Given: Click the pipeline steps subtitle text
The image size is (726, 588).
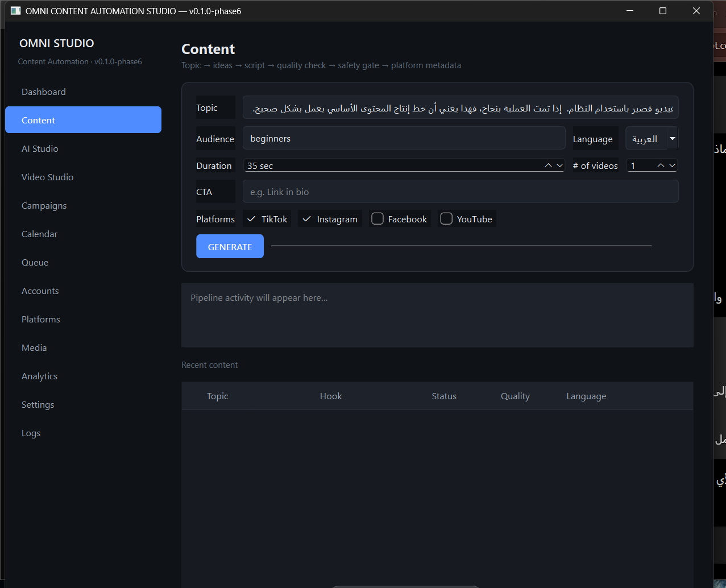Looking at the screenshot, I should [x=321, y=65].
